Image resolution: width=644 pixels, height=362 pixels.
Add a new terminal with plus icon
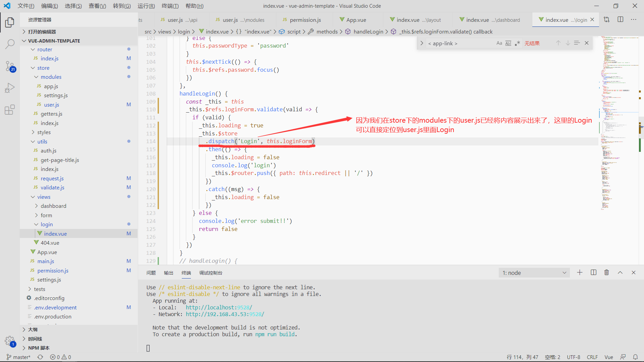click(x=580, y=273)
